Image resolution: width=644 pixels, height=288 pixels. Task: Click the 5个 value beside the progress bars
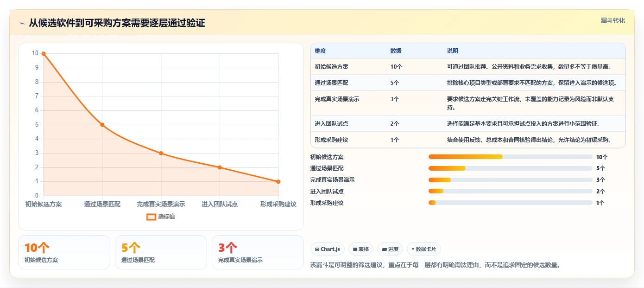pos(600,168)
